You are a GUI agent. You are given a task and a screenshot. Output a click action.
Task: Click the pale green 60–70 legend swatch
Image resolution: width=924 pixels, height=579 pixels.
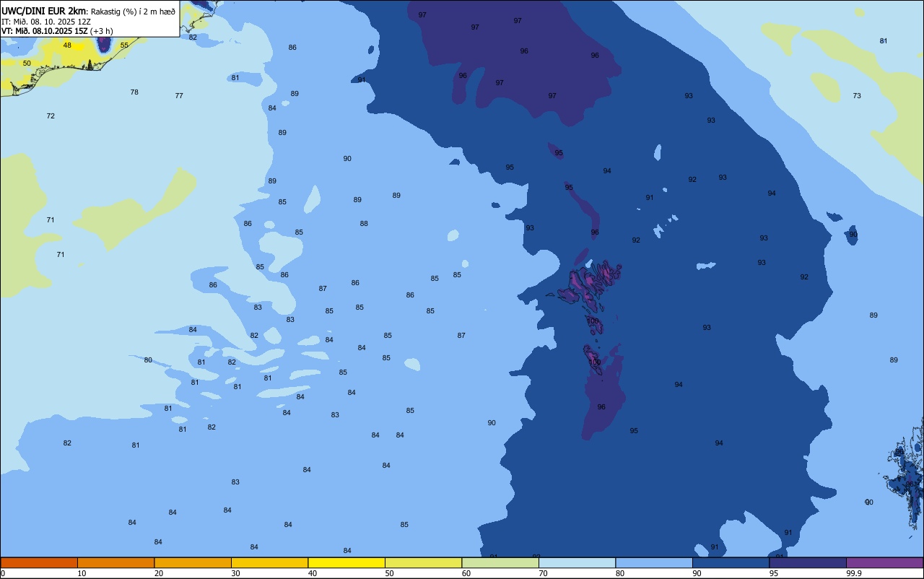(x=500, y=562)
